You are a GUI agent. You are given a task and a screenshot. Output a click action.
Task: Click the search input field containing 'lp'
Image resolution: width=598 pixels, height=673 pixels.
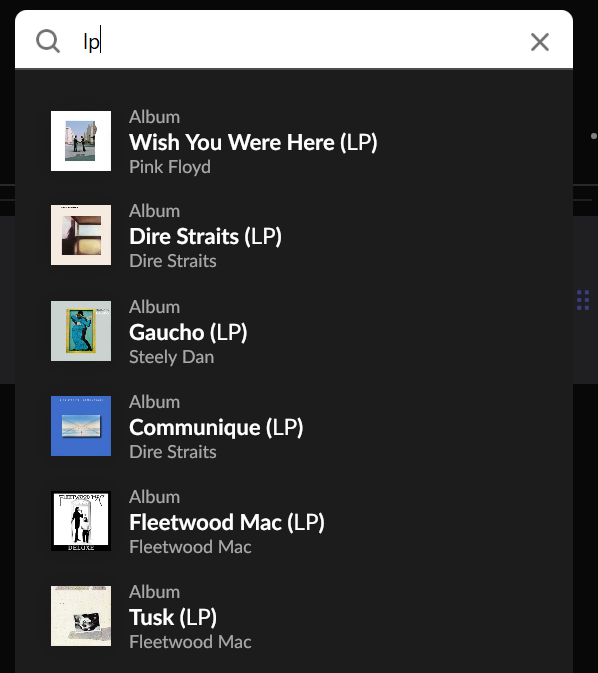click(292, 42)
